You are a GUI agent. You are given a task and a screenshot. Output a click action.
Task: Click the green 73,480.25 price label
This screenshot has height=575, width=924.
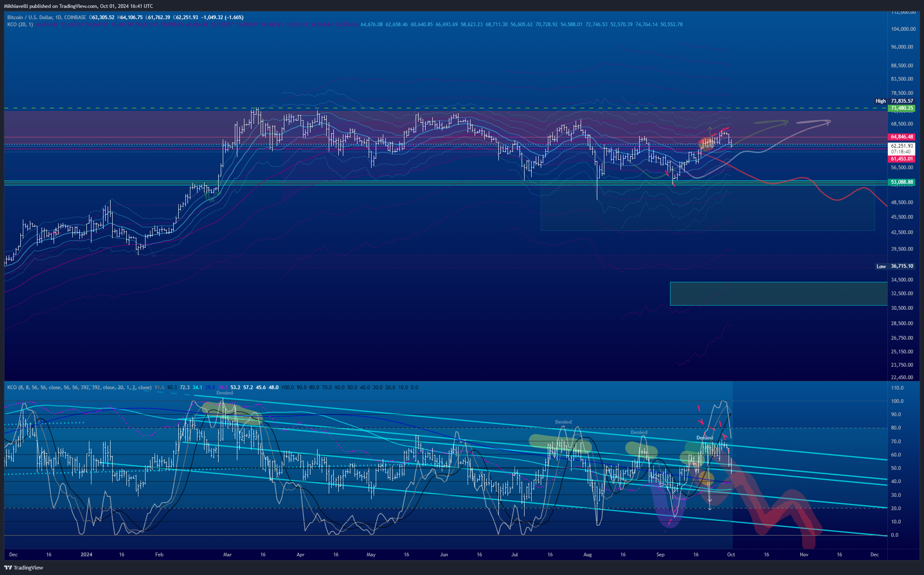[x=902, y=108]
